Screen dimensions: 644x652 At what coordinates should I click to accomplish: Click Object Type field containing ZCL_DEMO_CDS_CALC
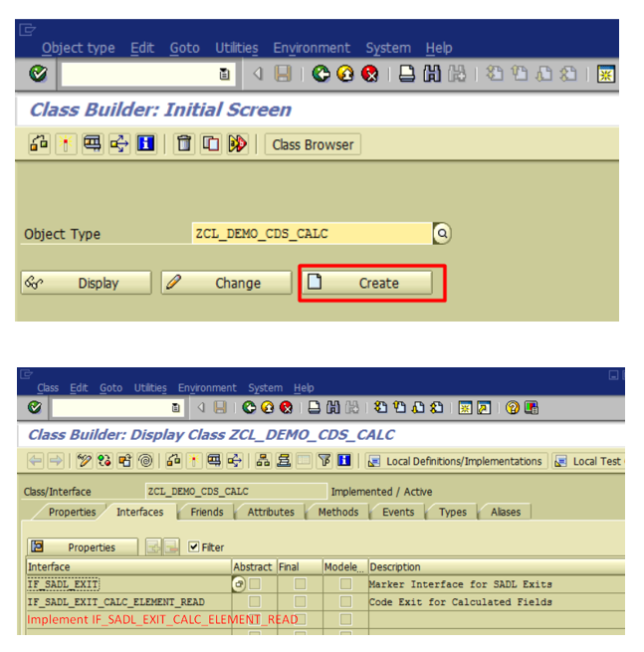click(312, 233)
